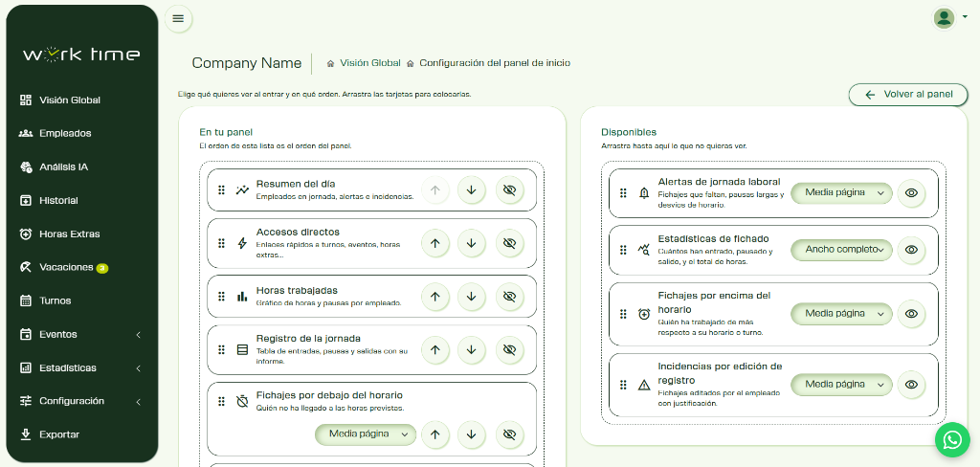Move Registro de la jornada down
980x467 pixels.
pyautogui.click(x=472, y=349)
